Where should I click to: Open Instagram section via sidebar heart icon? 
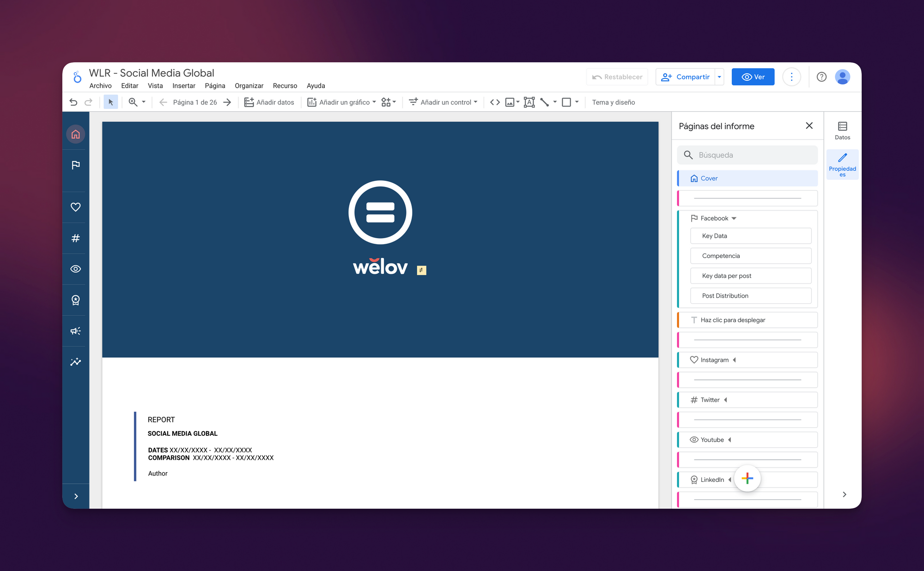tap(76, 207)
